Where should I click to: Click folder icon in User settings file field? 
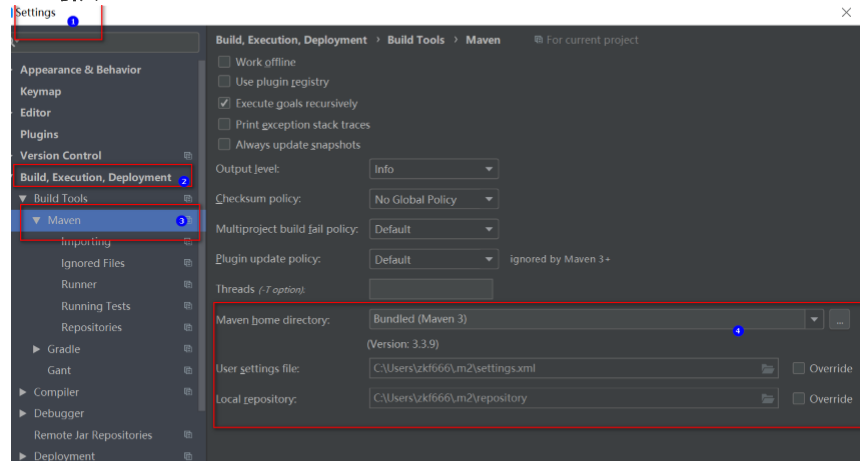[x=767, y=369]
